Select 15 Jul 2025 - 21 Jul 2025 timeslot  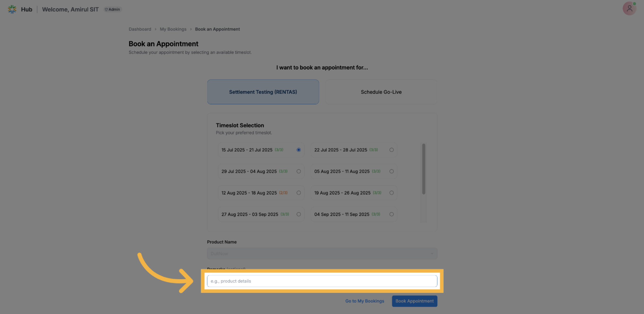click(x=299, y=150)
